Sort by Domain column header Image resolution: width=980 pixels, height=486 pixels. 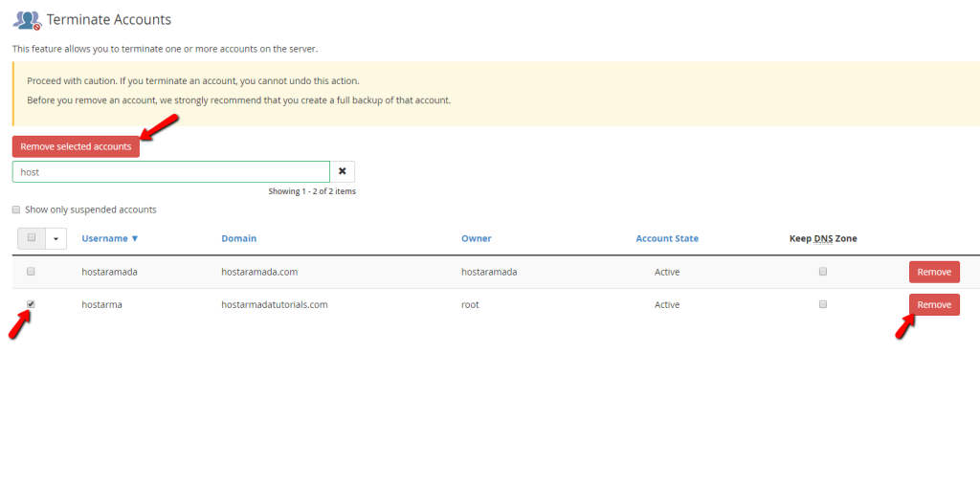[238, 238]
